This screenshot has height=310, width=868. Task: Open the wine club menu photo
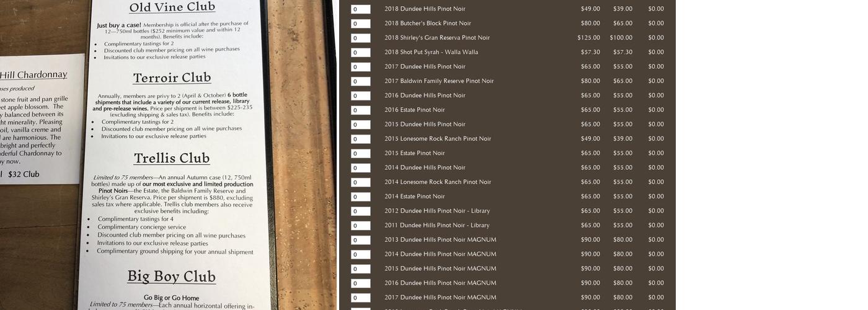tap(168, 155)
